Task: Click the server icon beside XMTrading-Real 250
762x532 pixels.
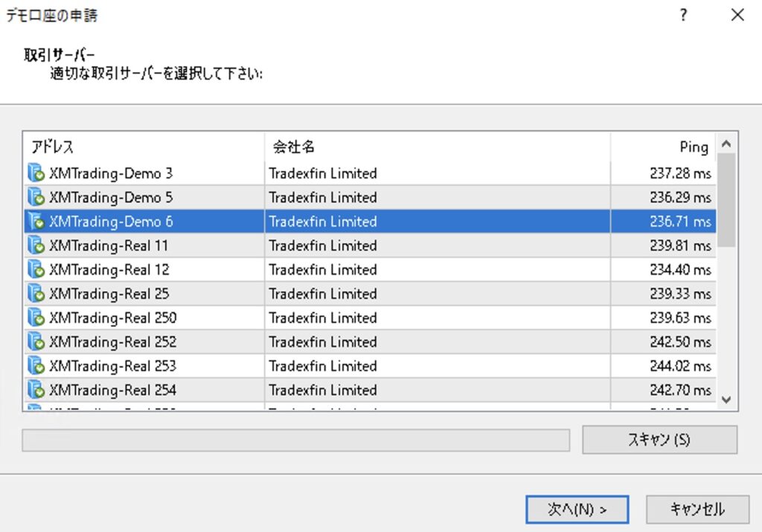Action: point(36,318)
